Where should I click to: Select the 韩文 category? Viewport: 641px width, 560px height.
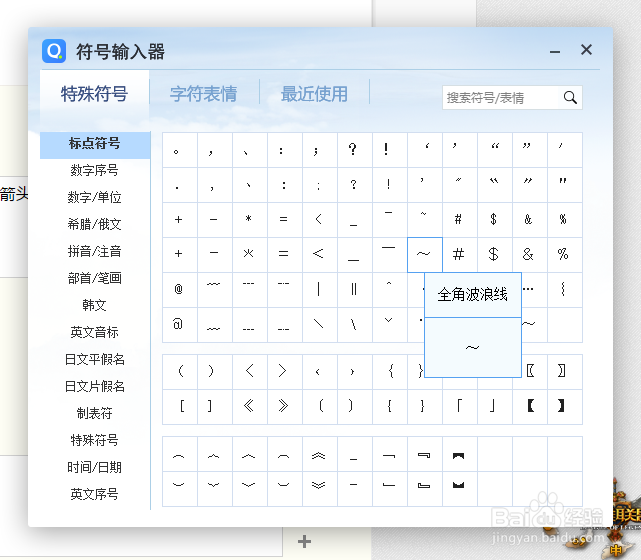pyautogui.click(x=95, y=305)
